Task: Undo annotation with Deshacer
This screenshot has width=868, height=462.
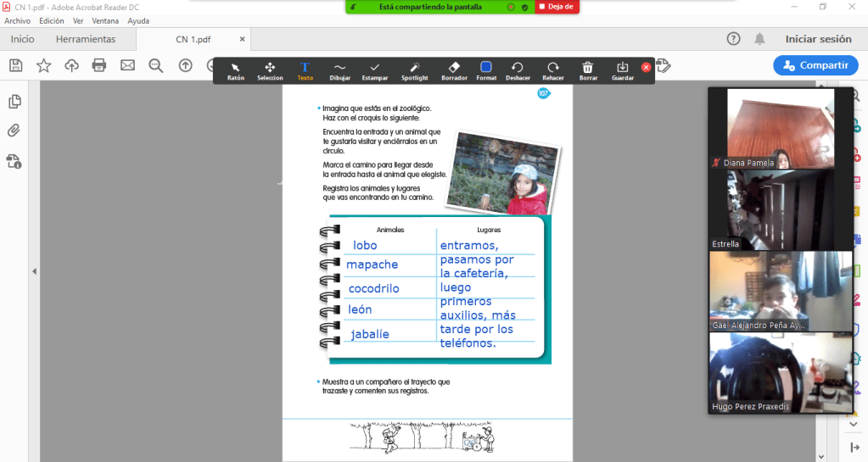Action: tap(518, 70)
